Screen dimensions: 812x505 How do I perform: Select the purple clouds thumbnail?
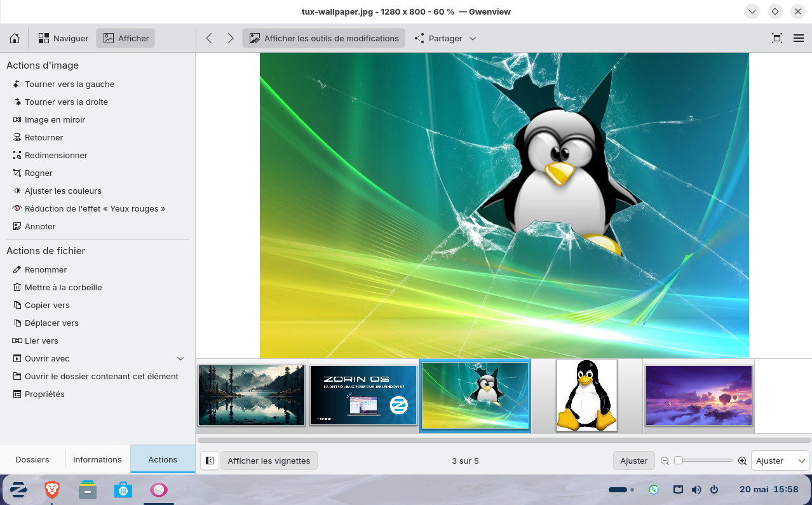[x=699, y=395]
